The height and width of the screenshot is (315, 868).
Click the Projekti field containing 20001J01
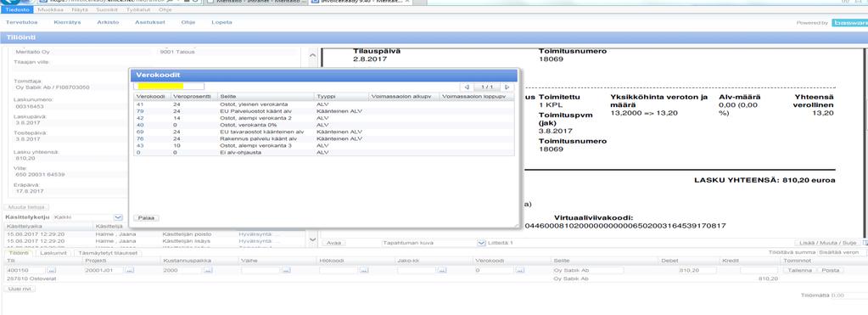[104, 270]
